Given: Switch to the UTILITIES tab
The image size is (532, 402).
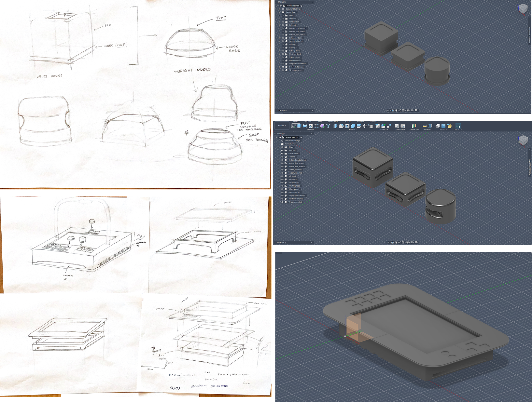Looking at the screenshot, I should pos(373,122).
